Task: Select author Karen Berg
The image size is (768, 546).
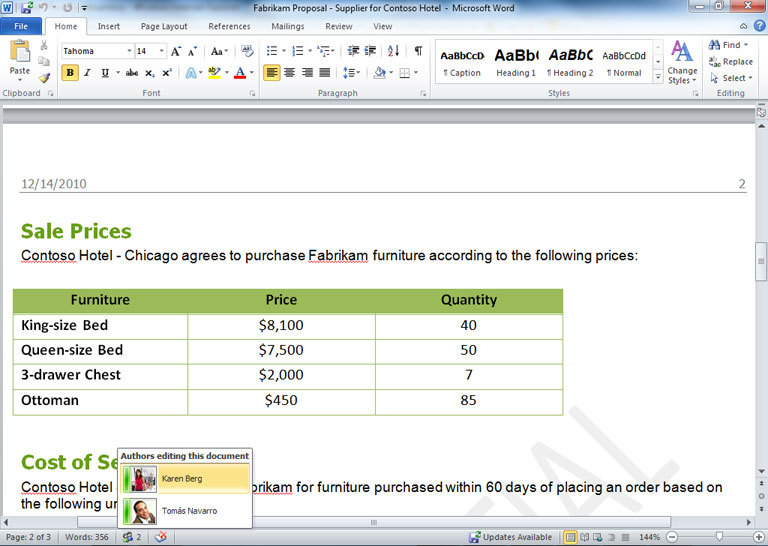Action: pyautogui.click(x=185, y=478)
